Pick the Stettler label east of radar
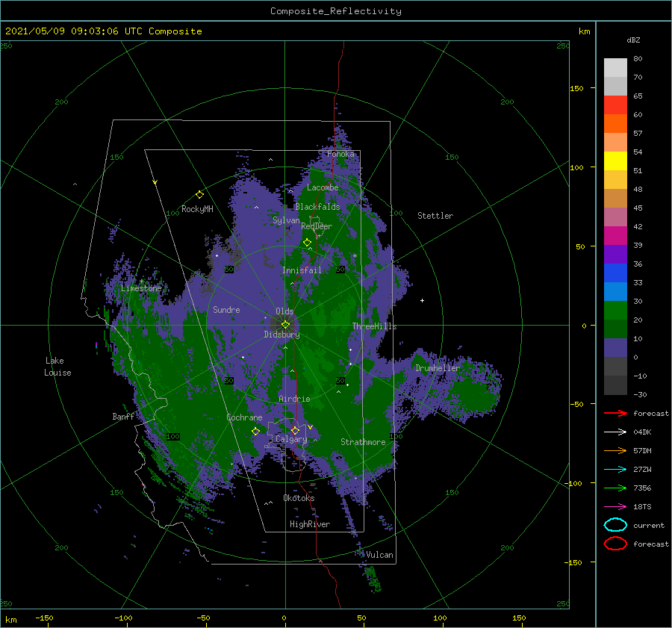 (435, 216)
